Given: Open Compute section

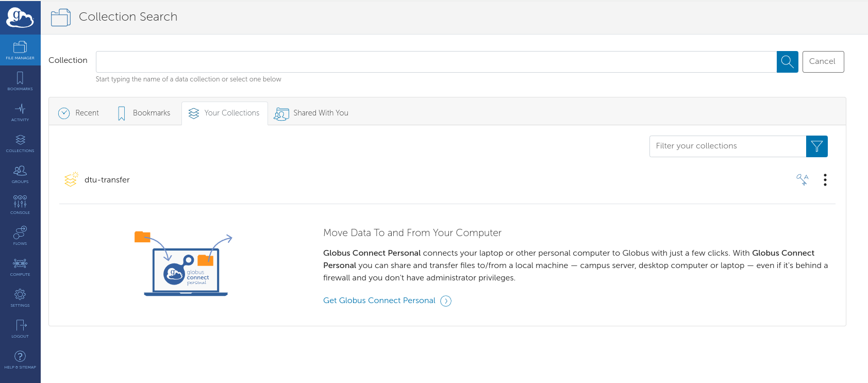Looking at the screenshot, I should coord(20,267).
